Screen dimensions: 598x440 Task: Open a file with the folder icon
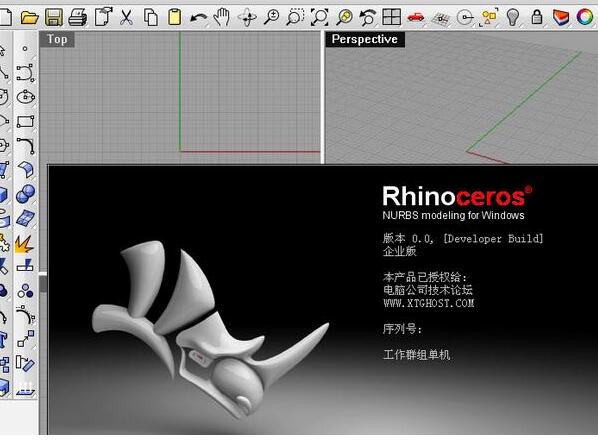point(29,17)
